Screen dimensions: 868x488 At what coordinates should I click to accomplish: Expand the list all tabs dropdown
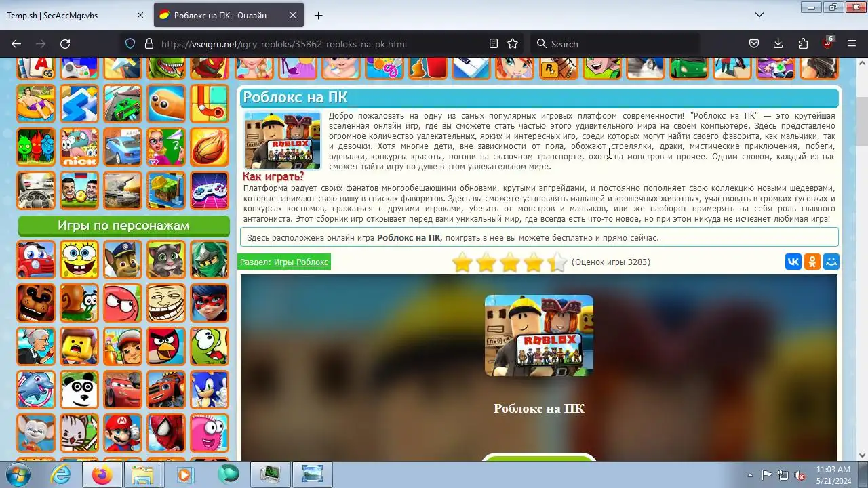(759, 15)
